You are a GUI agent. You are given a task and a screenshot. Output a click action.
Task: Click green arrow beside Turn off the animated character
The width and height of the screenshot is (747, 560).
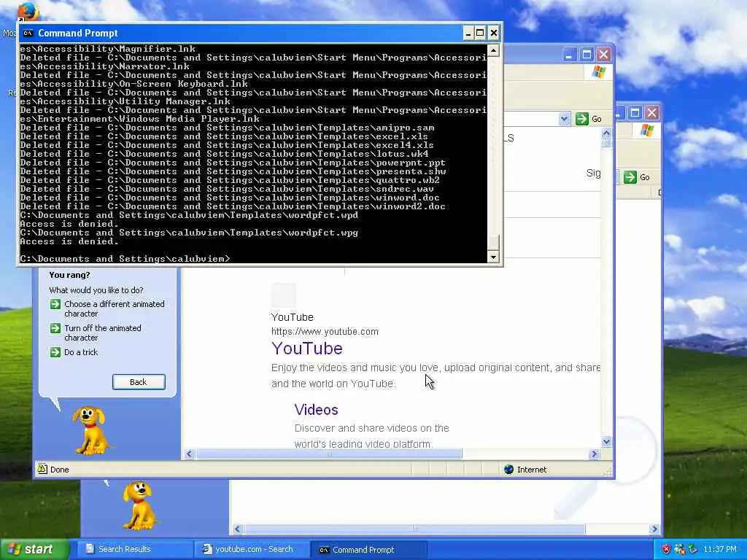coord(55,328)
